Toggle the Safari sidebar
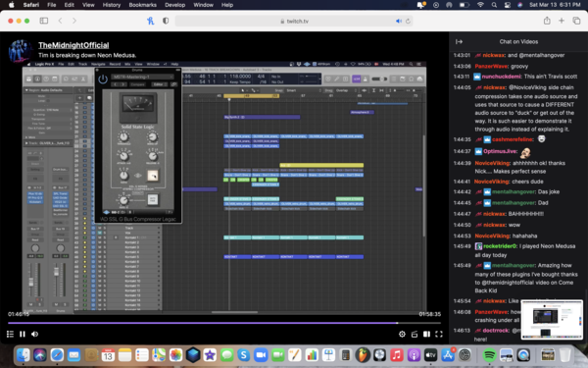 tap(44, 21)
